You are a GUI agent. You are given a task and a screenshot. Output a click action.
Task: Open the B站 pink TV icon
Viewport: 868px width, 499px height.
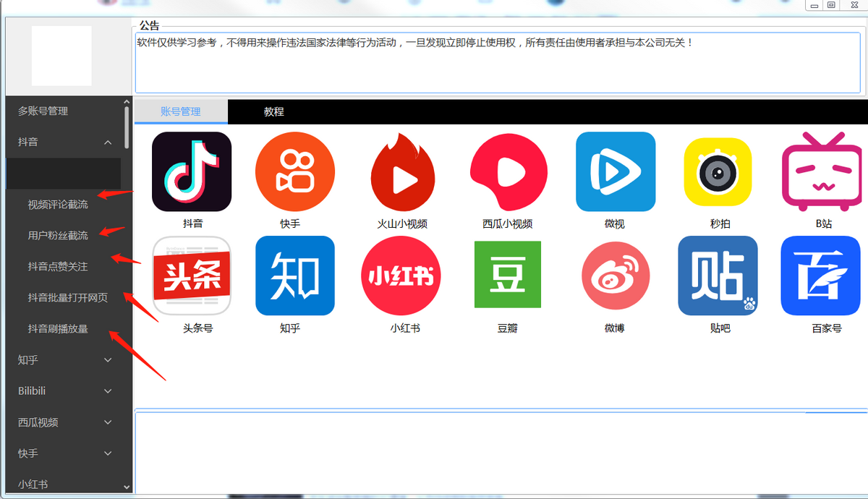coord(822,171)
